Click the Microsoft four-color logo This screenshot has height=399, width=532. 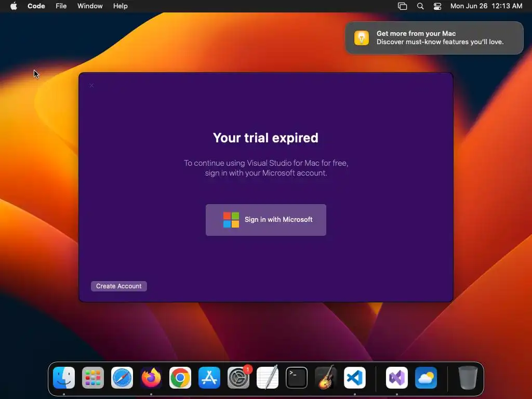(x=231, y=220)
